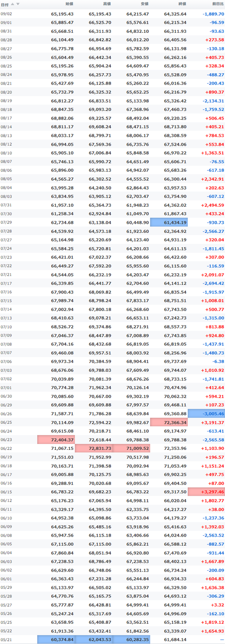Select the 09/02 date row
The height and width of the screenshot is (644, 225).
click(112, 13)
